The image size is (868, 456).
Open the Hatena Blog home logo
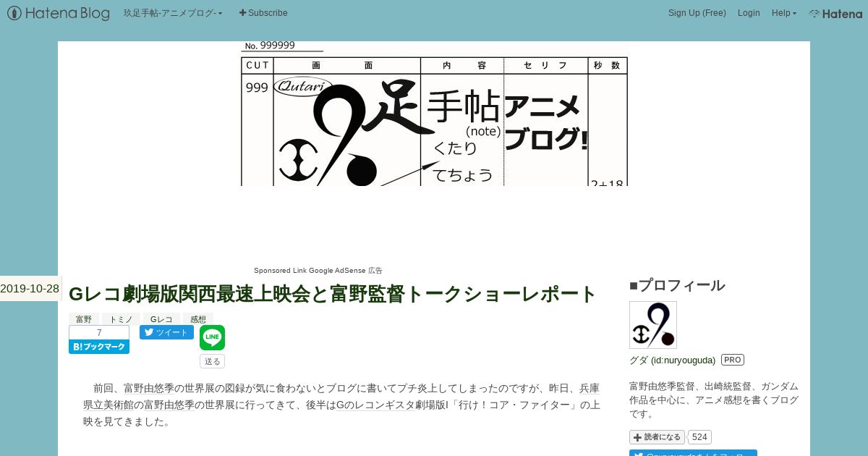point(59,13)
